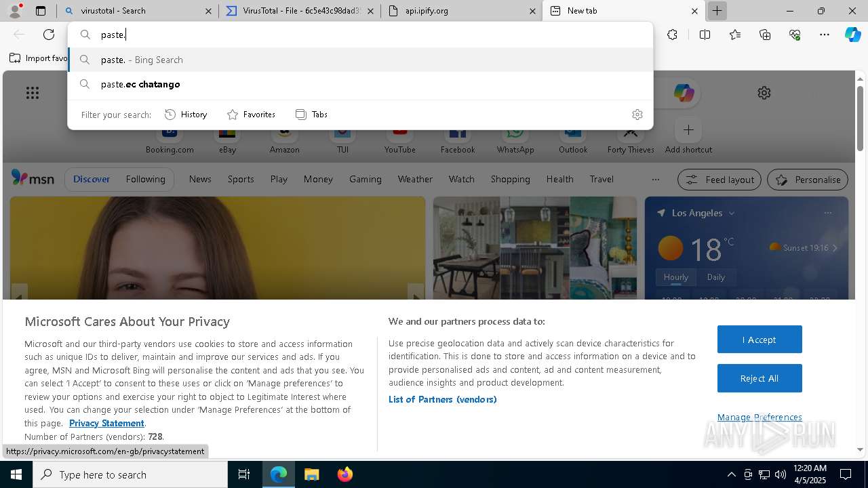Image resolution: width=868 pixels, height=488 pixels.
Task: Expand Los Angeles location dropdown
Action: [x=731, y=213]
